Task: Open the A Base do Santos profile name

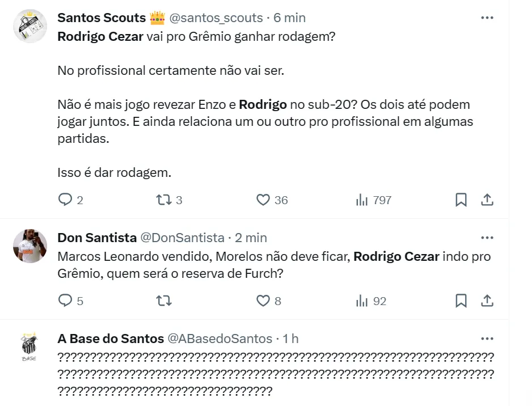Action: tap(111, 339)
